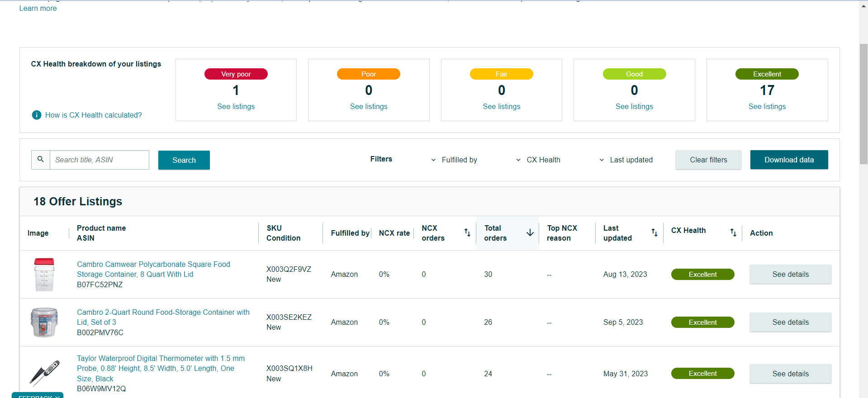Focus the Search title, ASIN field
The image size is (868, 398).
click(x=100, y=160)
